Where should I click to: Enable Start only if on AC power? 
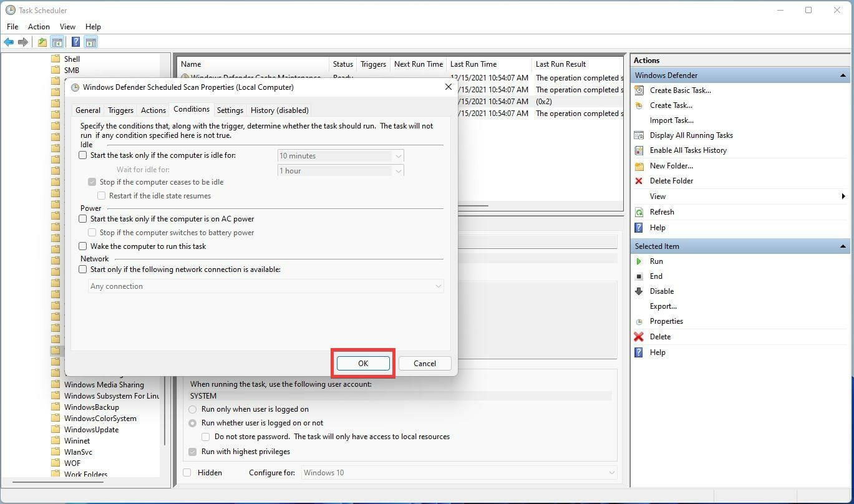82,219
